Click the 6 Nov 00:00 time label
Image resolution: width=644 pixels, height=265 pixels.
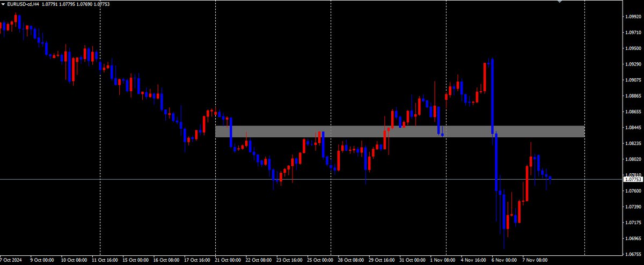pos(505,260)
